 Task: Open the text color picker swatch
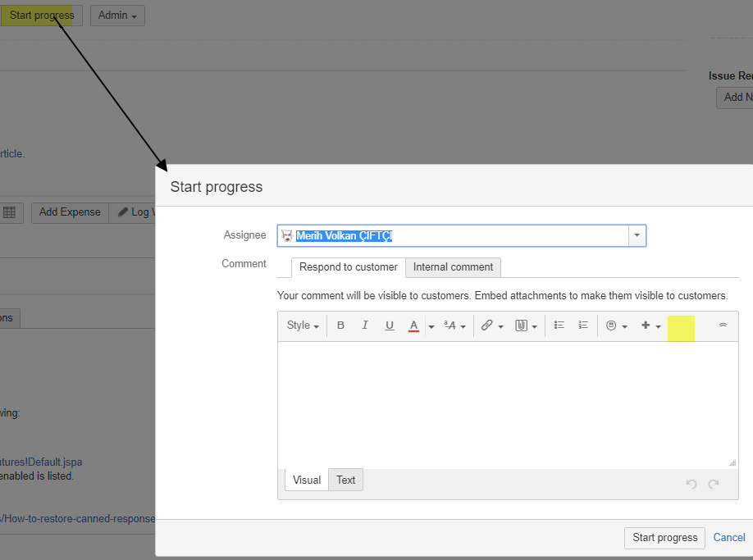pyautogui.click(x=413, y=326)
